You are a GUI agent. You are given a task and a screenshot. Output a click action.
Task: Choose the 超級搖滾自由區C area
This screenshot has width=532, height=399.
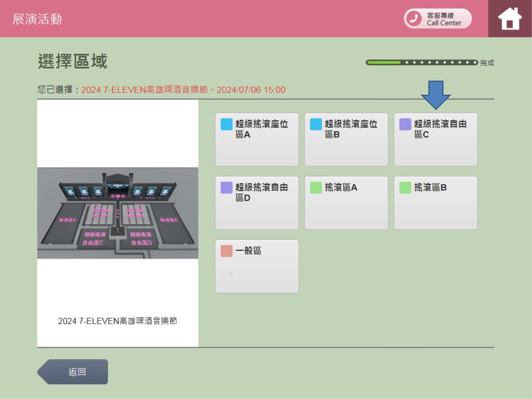pyautogui.click(x=436, y=139)
